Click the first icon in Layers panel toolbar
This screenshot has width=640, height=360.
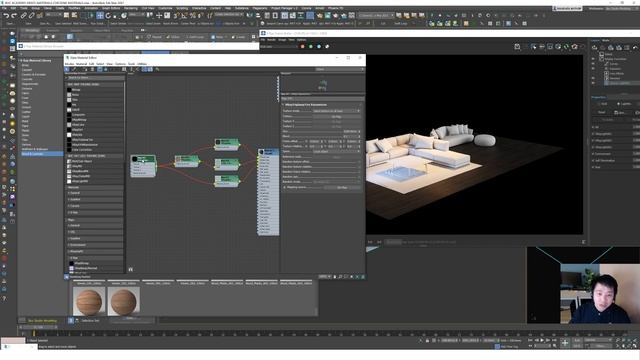pyautogui.click(x=594, y=47)
